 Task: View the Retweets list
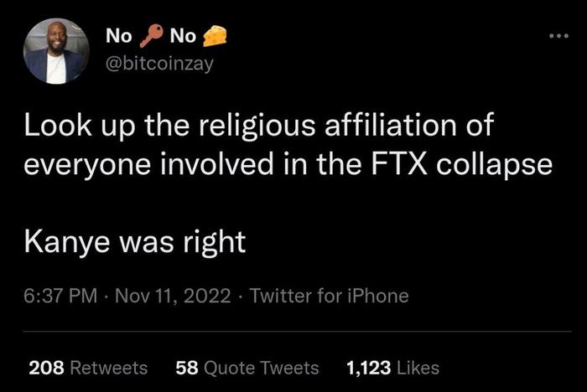coord(109,367)
